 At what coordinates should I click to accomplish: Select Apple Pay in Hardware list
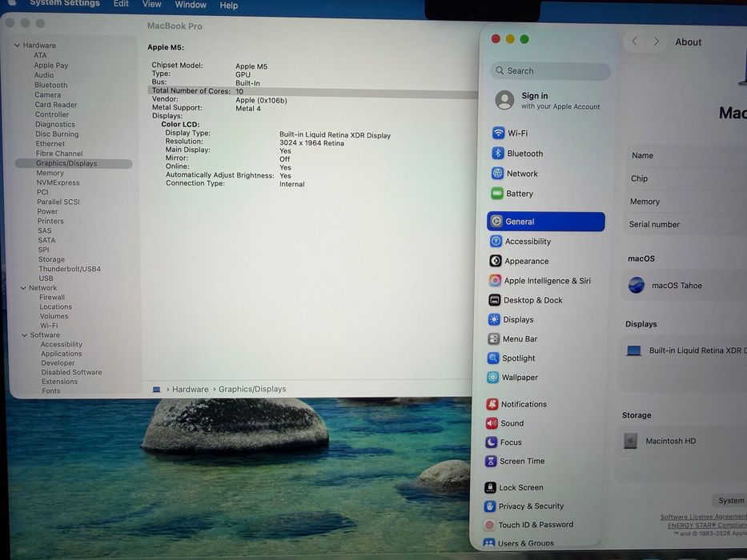point(51,66)
